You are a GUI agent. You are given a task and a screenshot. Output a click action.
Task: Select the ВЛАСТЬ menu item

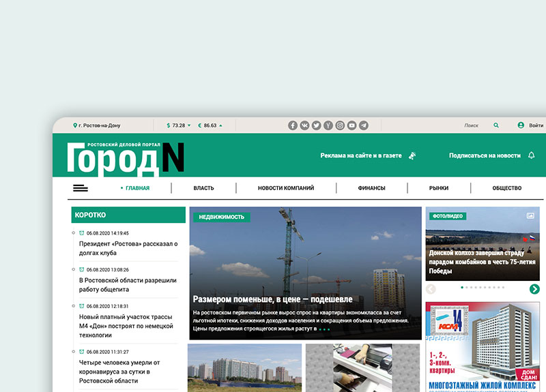pyautogui.click(x=203, y=188)
